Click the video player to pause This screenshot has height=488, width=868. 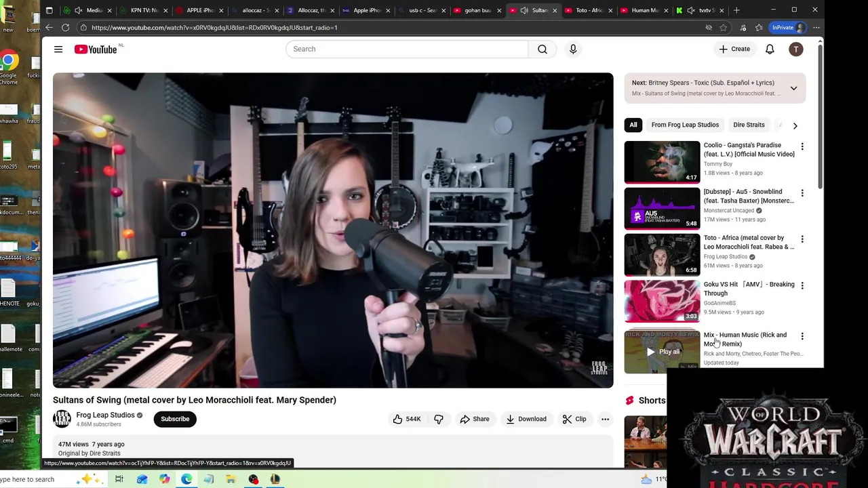pyautogui.click(x=333, y=230)
